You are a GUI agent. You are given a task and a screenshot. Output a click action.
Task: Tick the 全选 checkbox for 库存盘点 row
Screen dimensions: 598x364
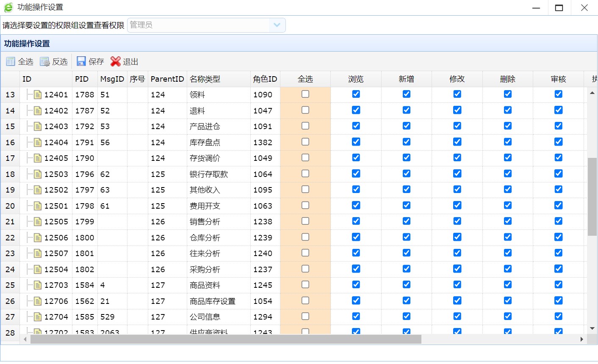click(305, 142)
